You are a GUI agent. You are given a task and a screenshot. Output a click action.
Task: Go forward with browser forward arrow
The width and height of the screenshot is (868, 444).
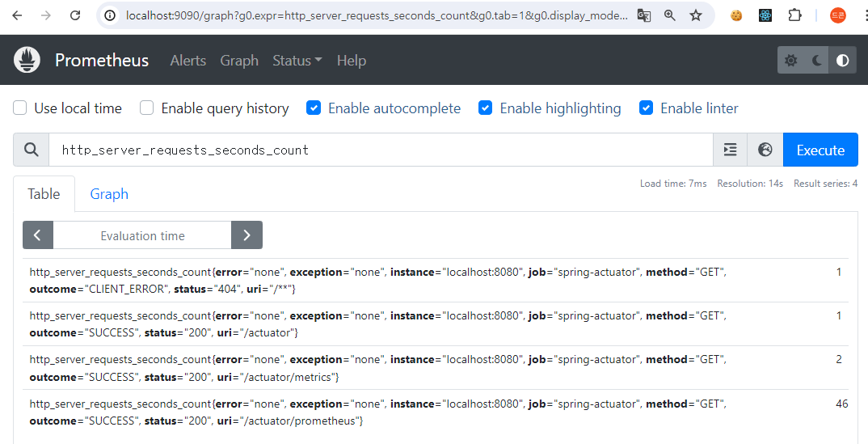[x=46, y=15]
